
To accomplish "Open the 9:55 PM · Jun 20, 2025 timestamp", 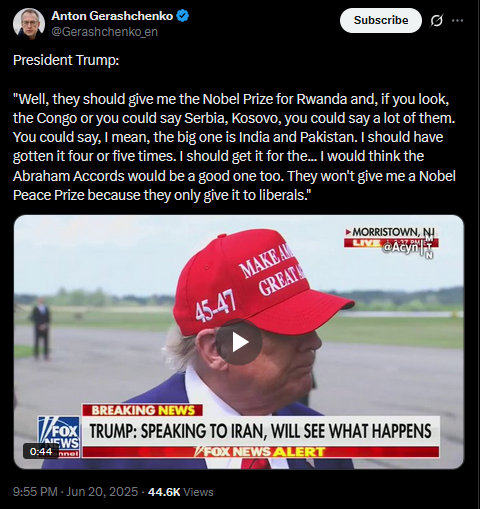I will [x=75, y=492].
